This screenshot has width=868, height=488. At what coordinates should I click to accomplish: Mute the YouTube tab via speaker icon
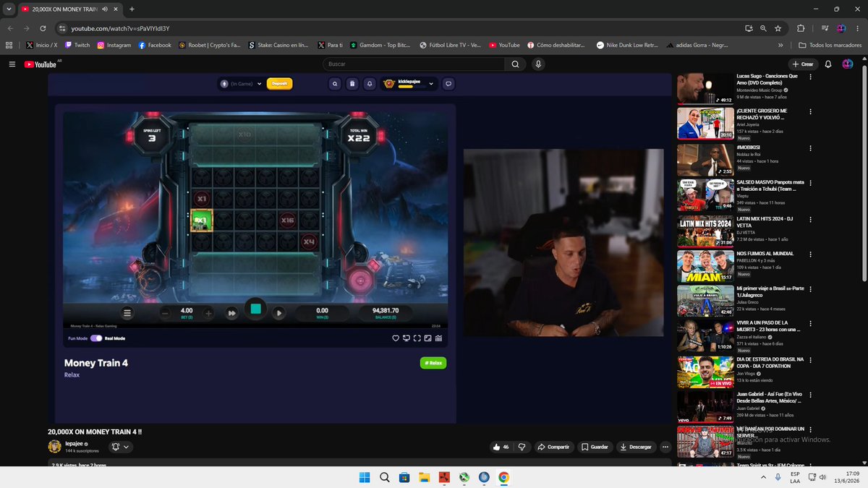(105, 9)
